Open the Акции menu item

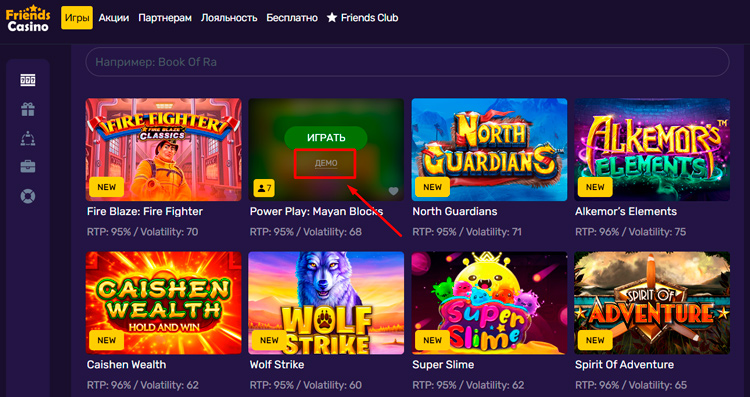point(114,18)
